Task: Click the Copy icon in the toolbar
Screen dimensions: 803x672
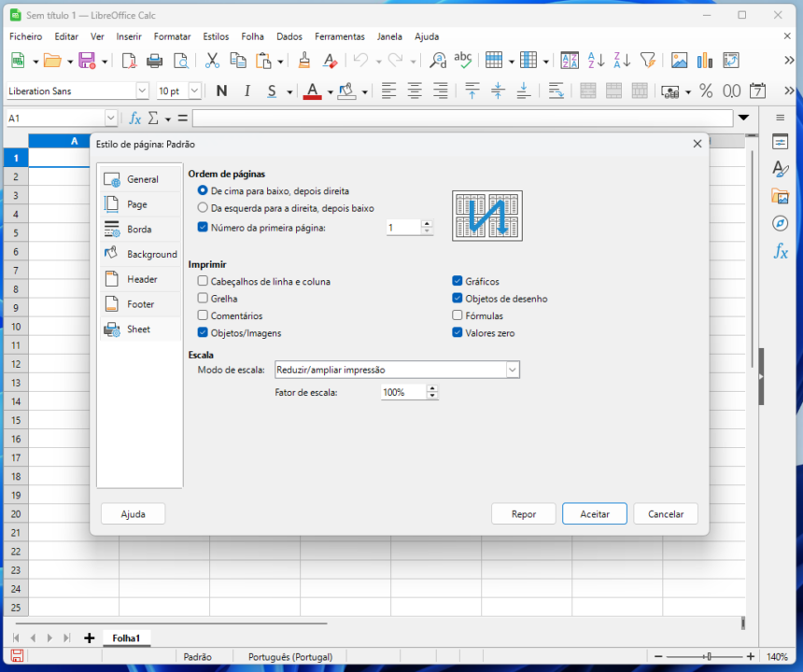Action: pos(238,61)
